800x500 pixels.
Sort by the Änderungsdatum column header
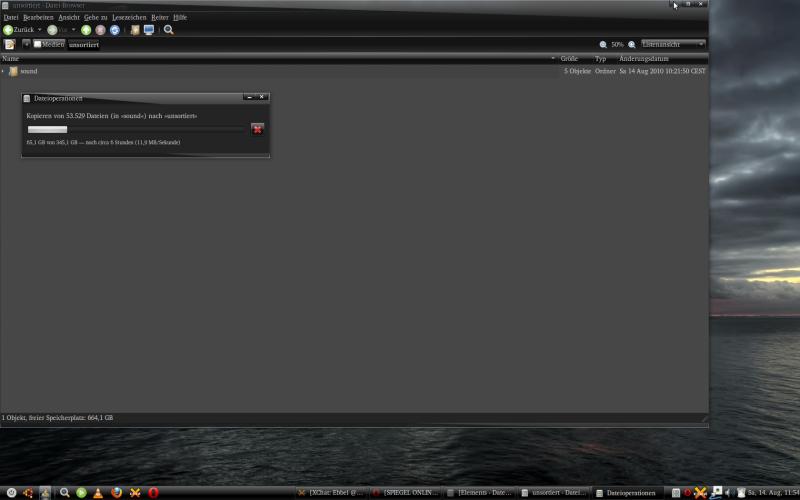tap(644, 59)
